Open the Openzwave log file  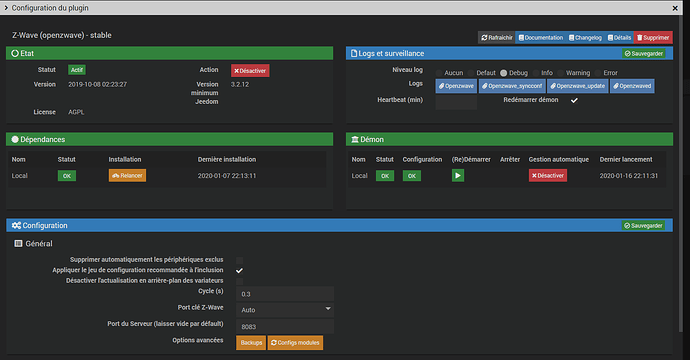click(x=456, y=86)
